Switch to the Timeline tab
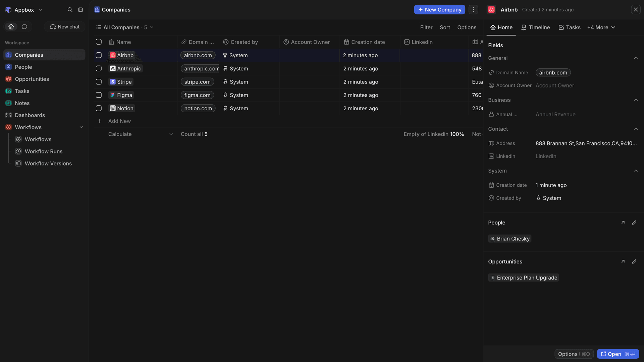Image resolution: width=644 pixels, height=362 pixels. coord(535,27)
